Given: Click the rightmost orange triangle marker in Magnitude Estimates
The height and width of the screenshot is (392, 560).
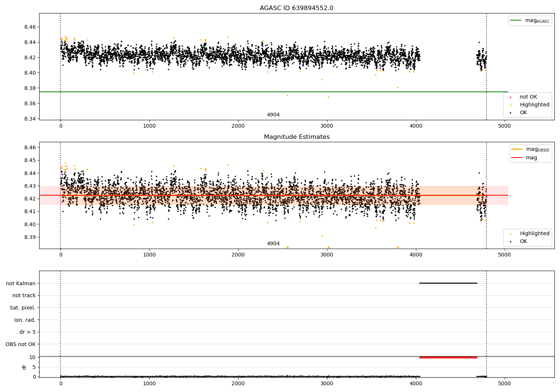Looking at the screenshot, I should click(x=398, y=248).
